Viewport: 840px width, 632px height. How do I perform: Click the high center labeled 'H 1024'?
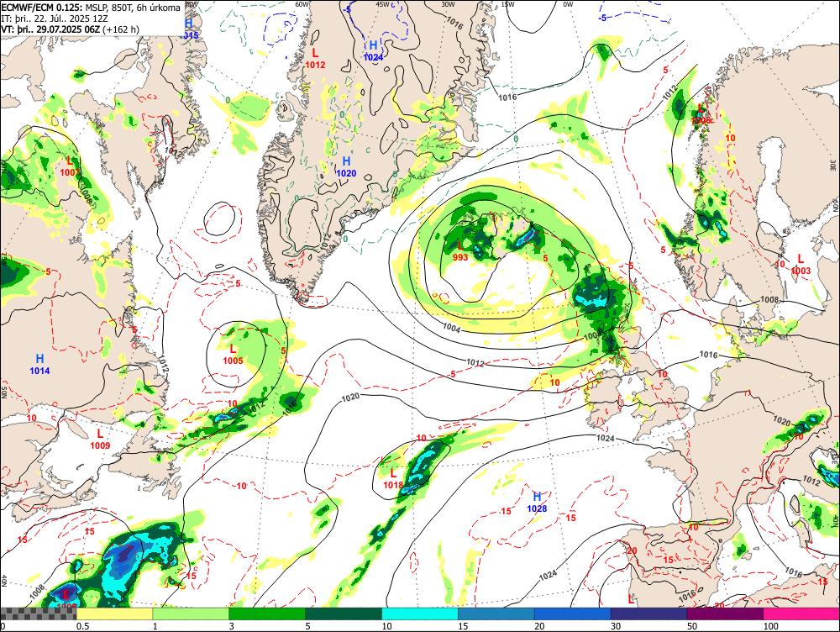(374, 51)
